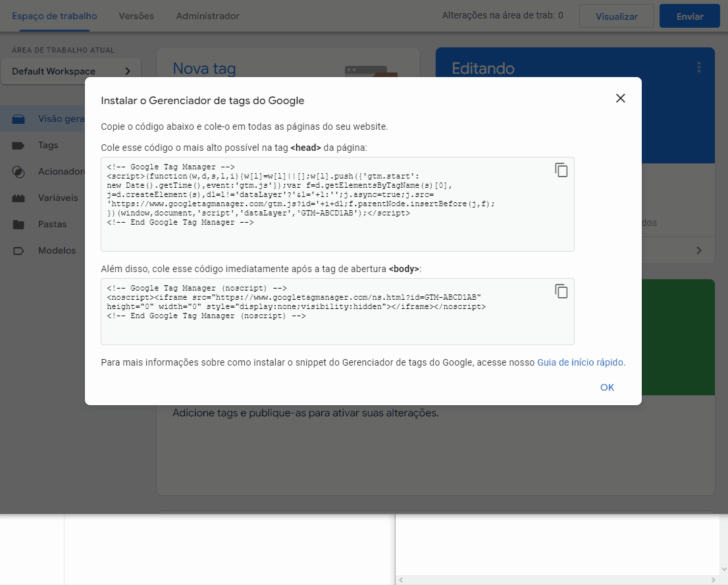Click inside the head code snippet box
Viewport: 728px width, 585px height.
click(338, 204)
